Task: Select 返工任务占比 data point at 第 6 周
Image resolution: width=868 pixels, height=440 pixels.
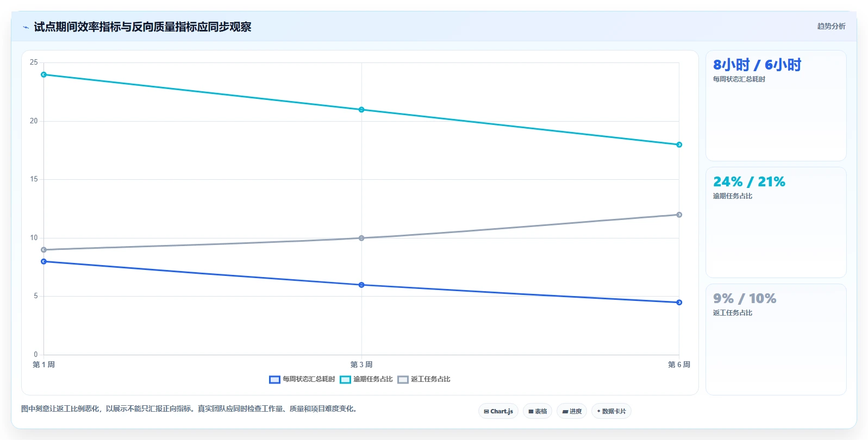Action: coord(679,215)
